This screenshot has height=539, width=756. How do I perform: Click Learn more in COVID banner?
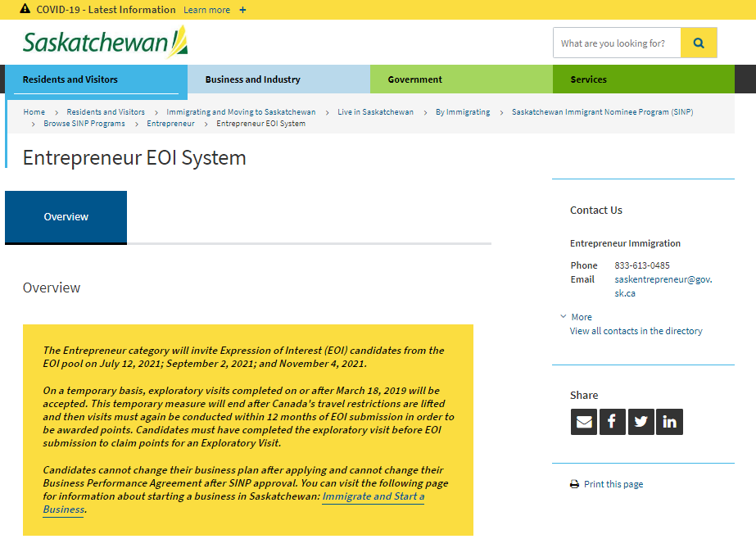coord(207,10)
